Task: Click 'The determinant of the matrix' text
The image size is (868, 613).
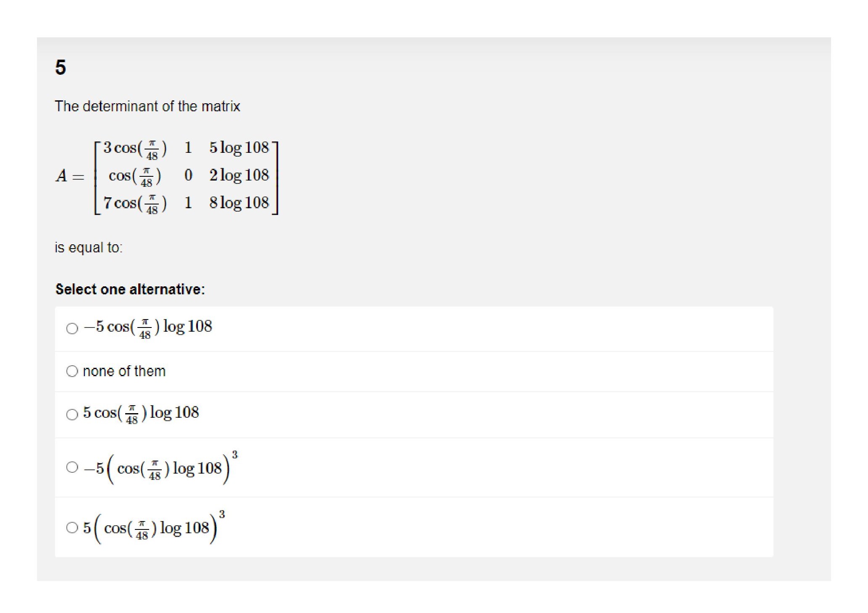Action: click(x=147, y=106)
